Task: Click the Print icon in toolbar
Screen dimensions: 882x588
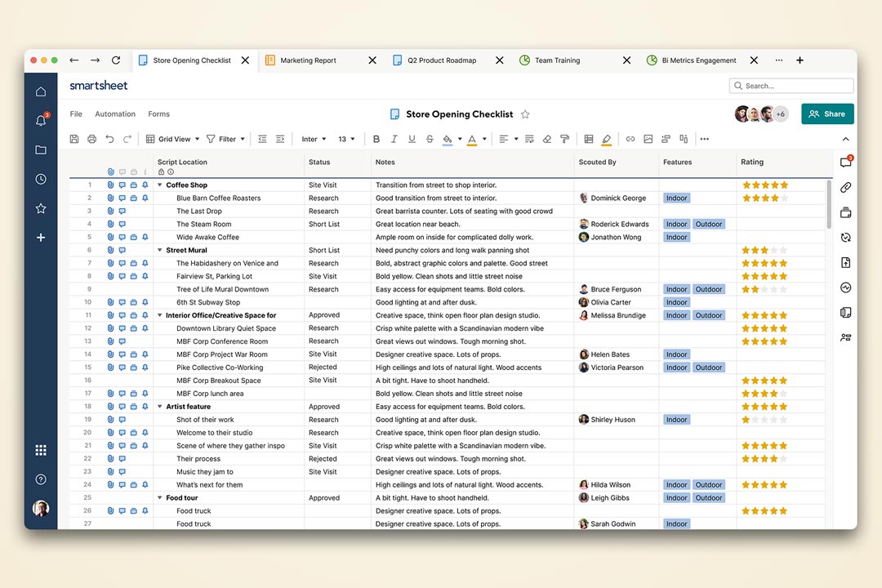Action: 91,139
